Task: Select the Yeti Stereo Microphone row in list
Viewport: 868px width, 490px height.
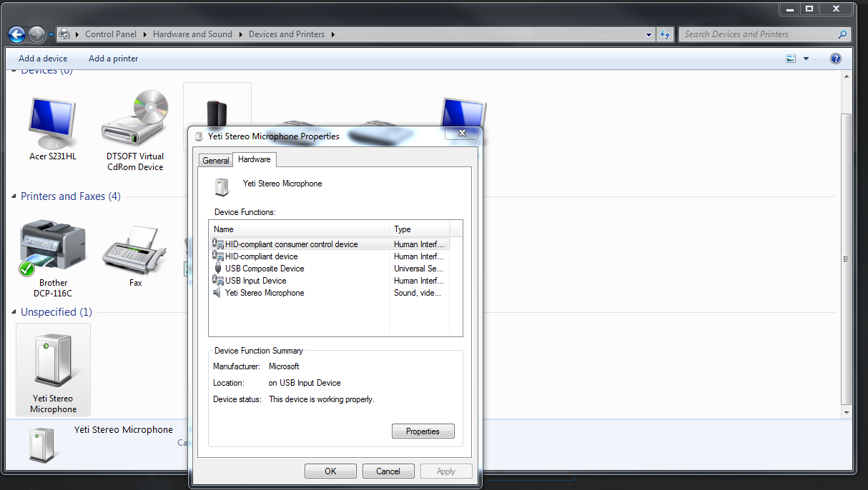Action: pyautogui.click(x=330, y=293)
